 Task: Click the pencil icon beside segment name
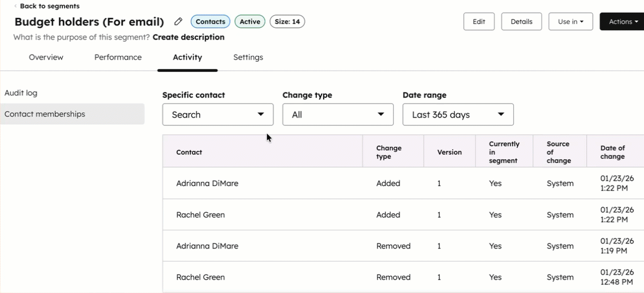pos(178,22)
